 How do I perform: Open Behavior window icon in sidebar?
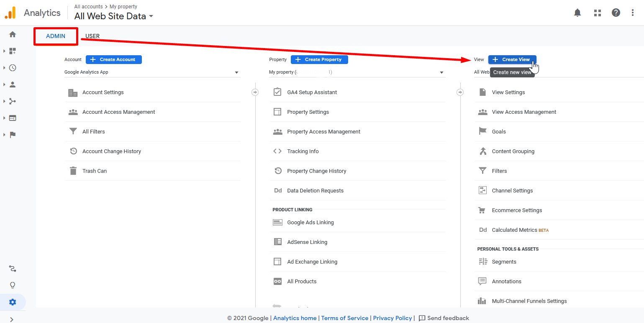[13, 118]
